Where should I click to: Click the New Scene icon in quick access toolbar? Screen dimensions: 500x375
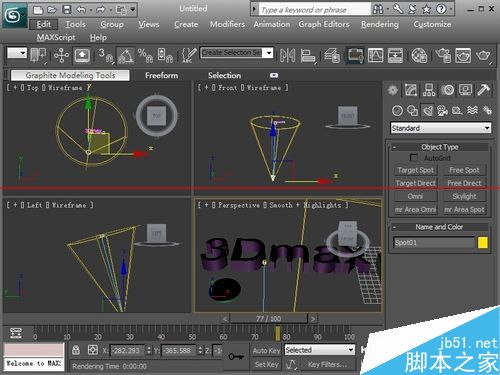pos(38,10)
